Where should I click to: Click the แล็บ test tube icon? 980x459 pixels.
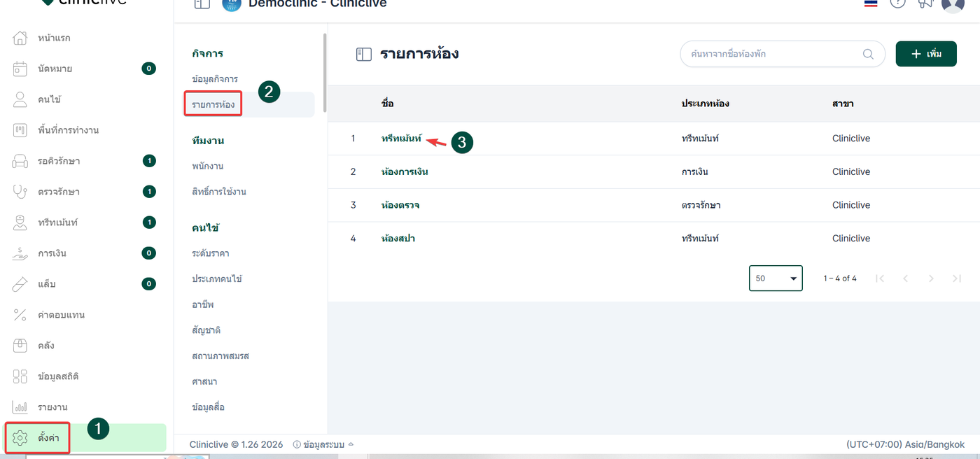click(x=20, y=284)
